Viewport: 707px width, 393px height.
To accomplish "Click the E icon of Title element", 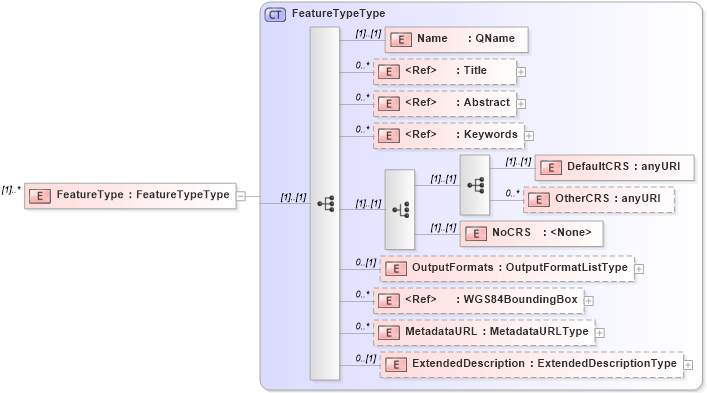I will pos(389,72).
